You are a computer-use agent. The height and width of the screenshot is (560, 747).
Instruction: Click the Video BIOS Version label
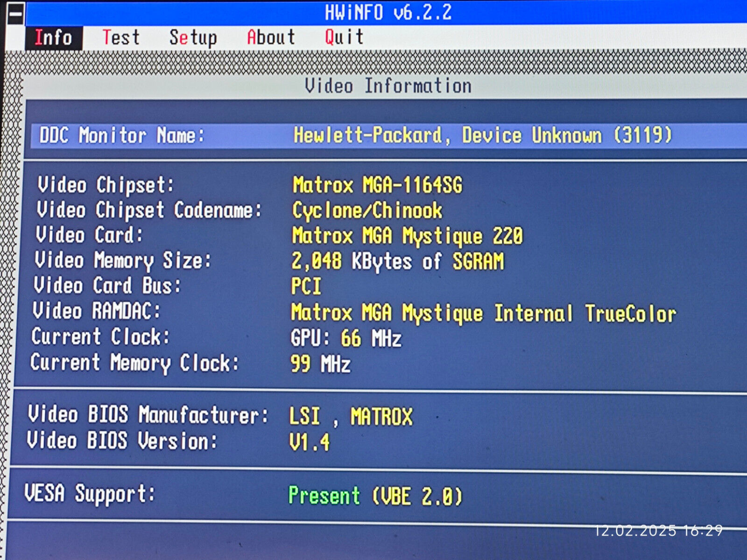click(122, 441)
